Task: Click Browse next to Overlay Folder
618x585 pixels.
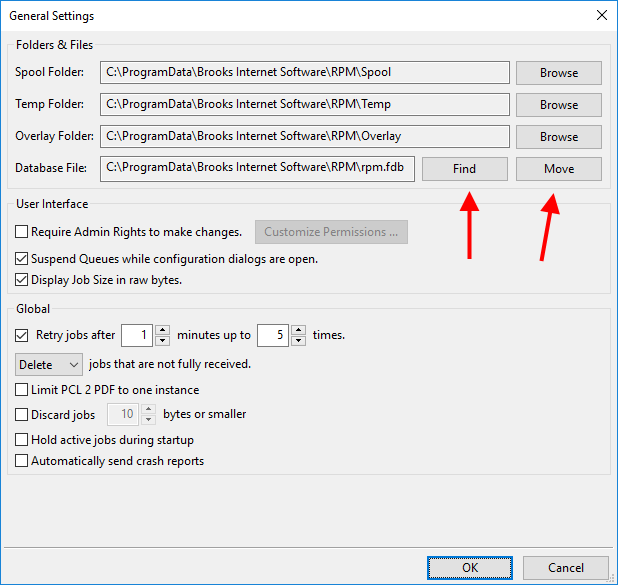Action: click(558, 137)
